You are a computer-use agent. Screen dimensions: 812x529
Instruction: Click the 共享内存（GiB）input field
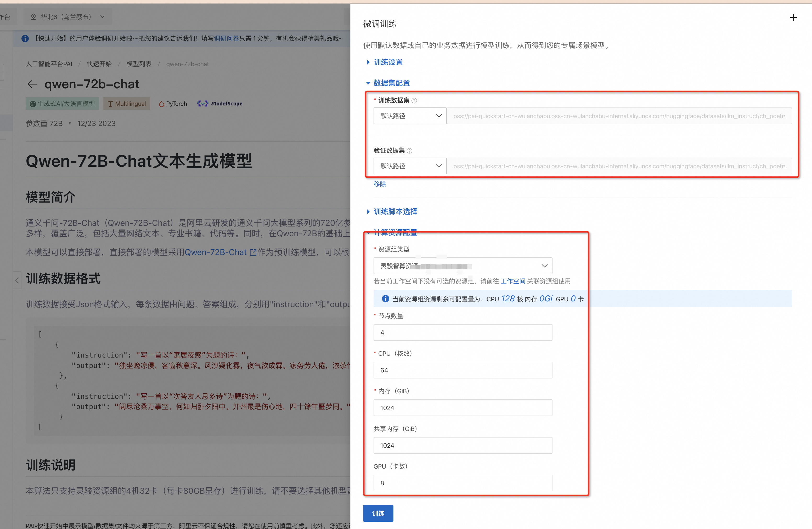(463, 445)
